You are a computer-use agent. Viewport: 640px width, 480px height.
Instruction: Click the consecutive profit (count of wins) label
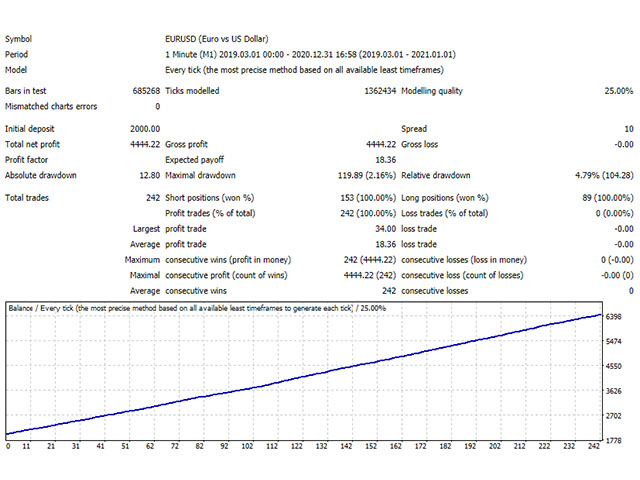click(x=226, y=276)
